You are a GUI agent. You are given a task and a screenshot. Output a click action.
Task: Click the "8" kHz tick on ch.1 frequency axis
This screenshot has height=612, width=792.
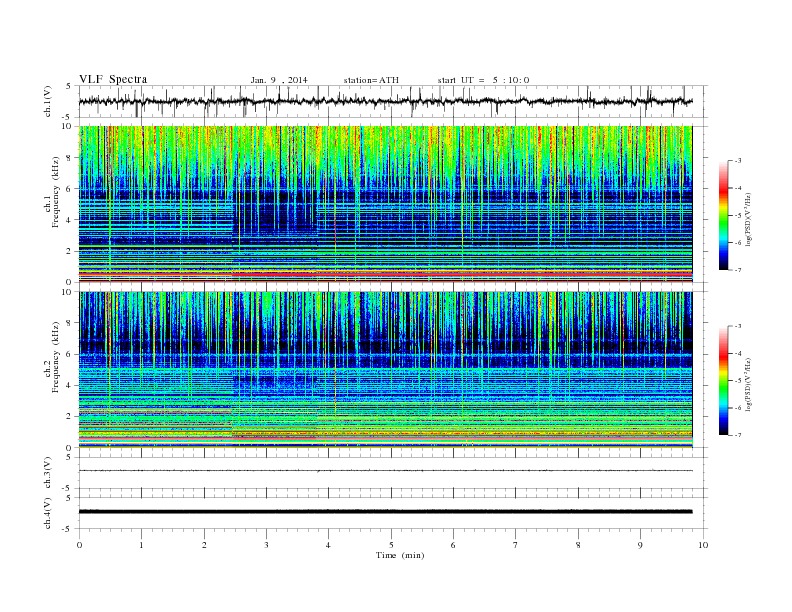pyautogui.click(x=69, y=158)
